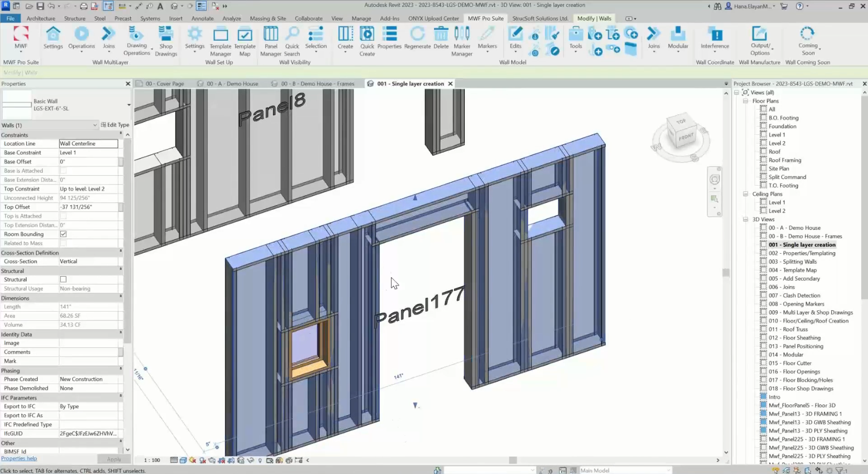Select the Shop Drawings tool
The height and width of the screenshot is (474, 868).
coord(166,41)
